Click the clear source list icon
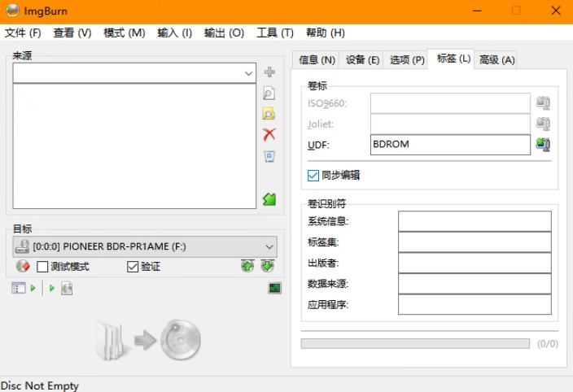 tap(269, 156)
